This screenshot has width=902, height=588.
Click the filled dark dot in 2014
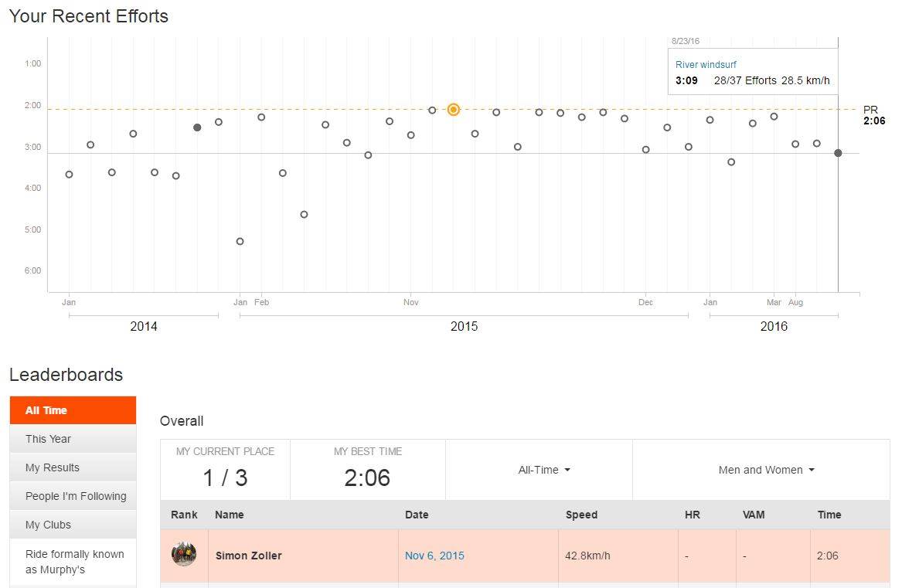pyautogui.click(x=197, y=127)
